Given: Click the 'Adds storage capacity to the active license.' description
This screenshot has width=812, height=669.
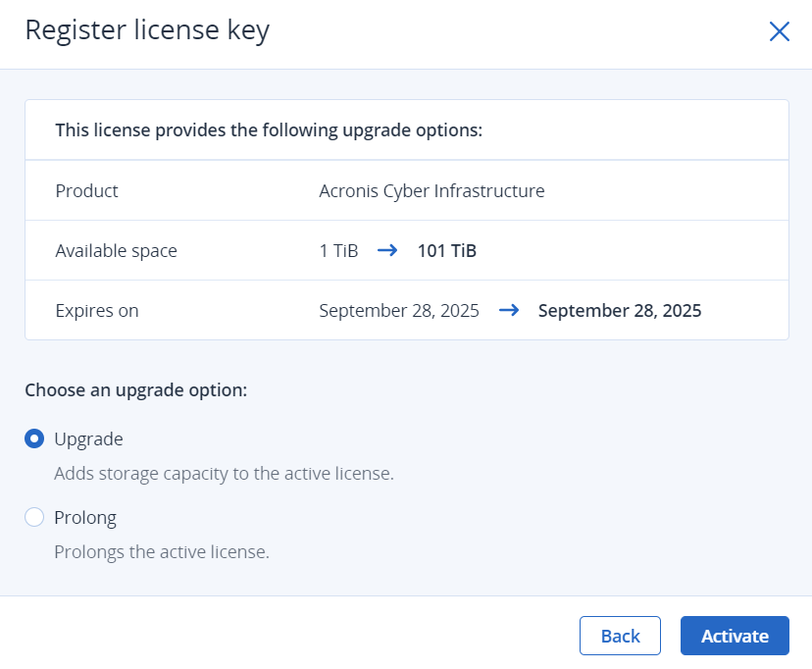Looking at the screenshot, I should tap(225, 473).
